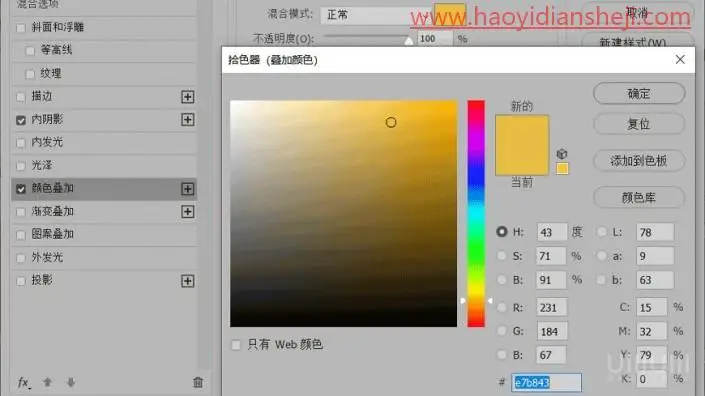The height and width of the screenshot is (396, 705).
Task: Click the M magenta field showing 32
Action: (651, 331)
